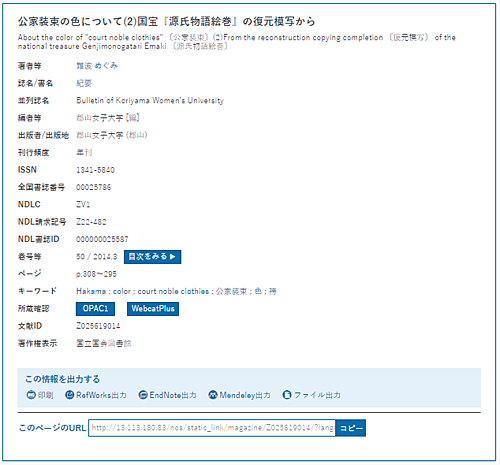This screenshot has width=500, height=465.
Task: Click the print icon
Action: click(x=31, y=395)
